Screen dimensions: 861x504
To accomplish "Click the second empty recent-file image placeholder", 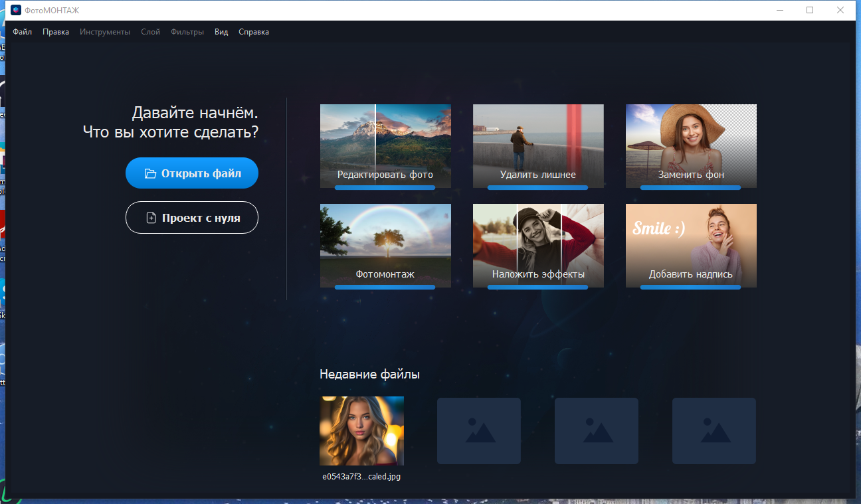I will click(596, 431).
